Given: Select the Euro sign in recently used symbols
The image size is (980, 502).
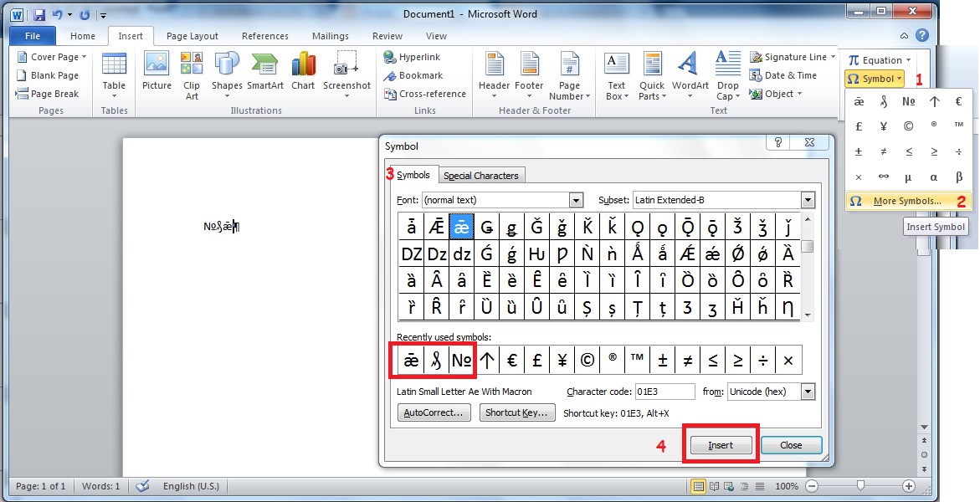Looking at the screenshot, I should [512, 360].
